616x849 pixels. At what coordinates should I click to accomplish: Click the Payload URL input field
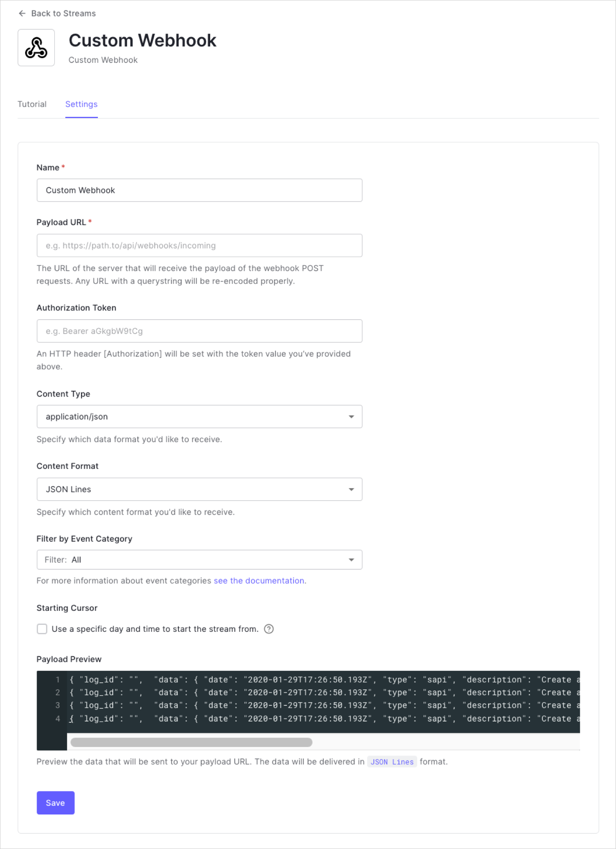coord(199,245)
